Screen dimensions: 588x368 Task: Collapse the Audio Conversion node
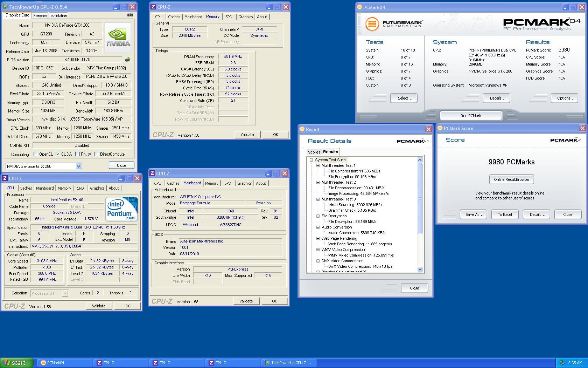tap(318, 227)
